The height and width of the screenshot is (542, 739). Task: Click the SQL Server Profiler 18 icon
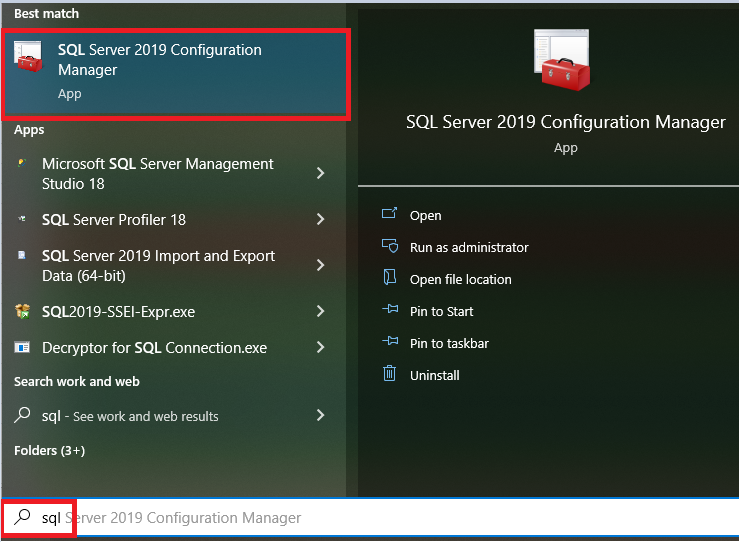pos(22,219)
